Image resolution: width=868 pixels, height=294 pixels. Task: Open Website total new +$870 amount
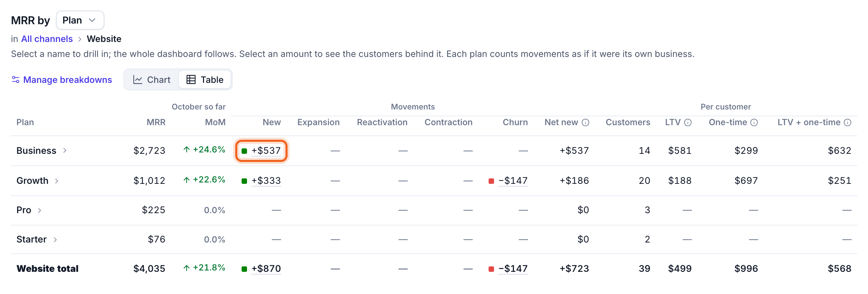coord(266,268)
